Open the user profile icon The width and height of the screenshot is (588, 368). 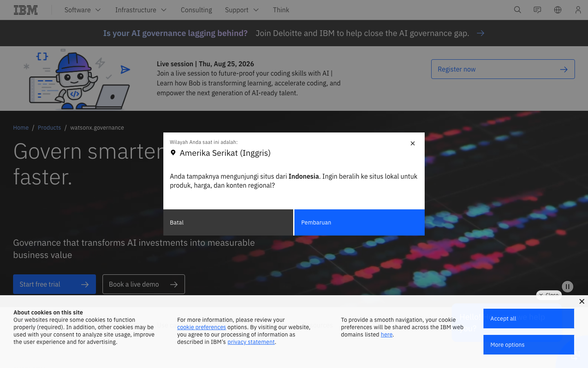tap(578, 10)
